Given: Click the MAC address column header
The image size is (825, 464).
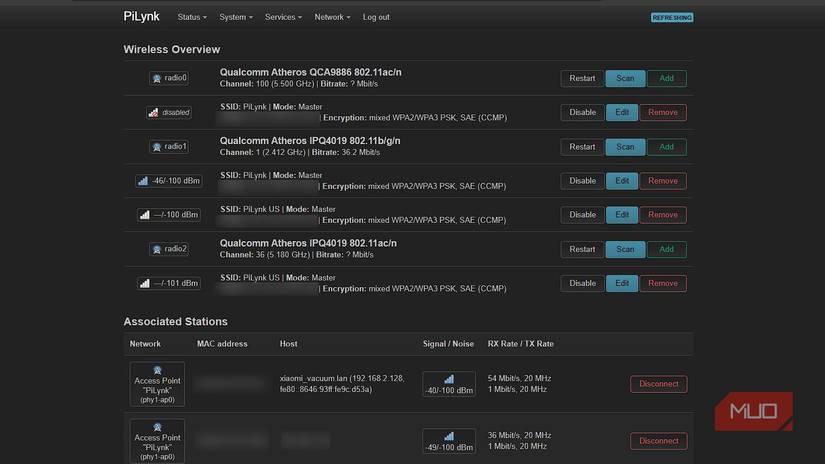Looking at the screenshot, I should click(222, 344).
